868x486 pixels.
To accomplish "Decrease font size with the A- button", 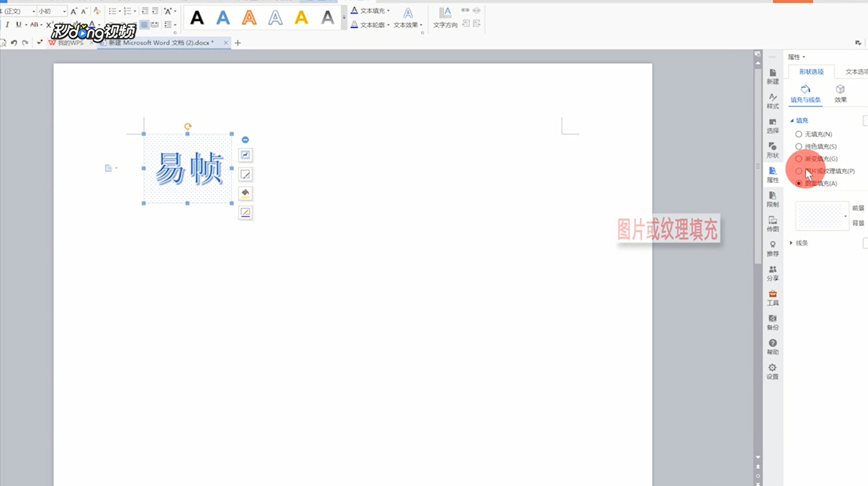I will (83, 11).
